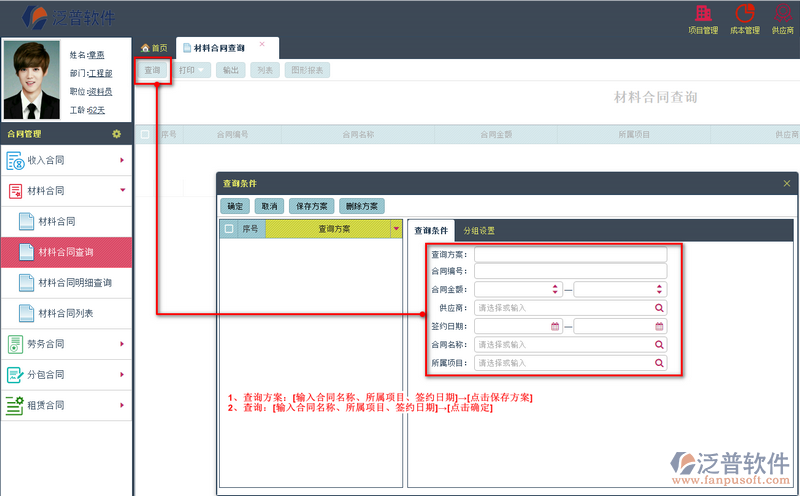Toggle select-all checkbox in 查询方案 list
The image size is (800, 496).
[x=229, y=229]
